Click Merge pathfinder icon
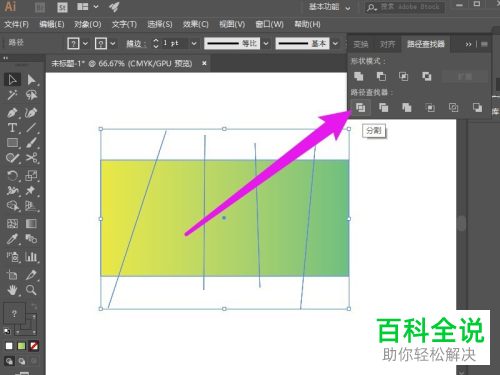 pos(407,108)
